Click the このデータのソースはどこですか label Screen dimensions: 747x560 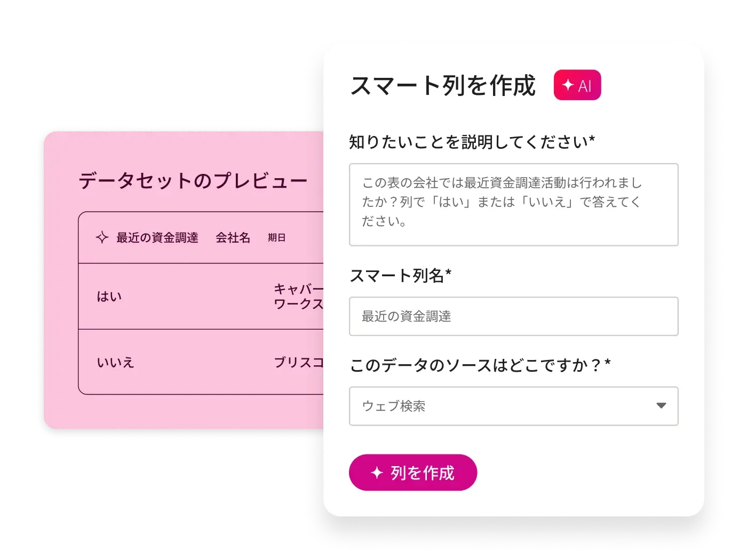click(x=480, y=365)
